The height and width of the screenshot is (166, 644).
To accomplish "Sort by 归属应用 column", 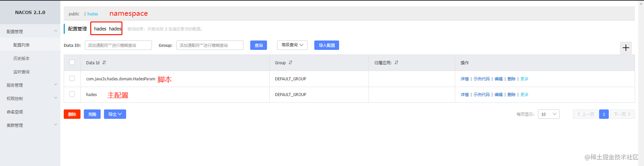I will 396,63.
